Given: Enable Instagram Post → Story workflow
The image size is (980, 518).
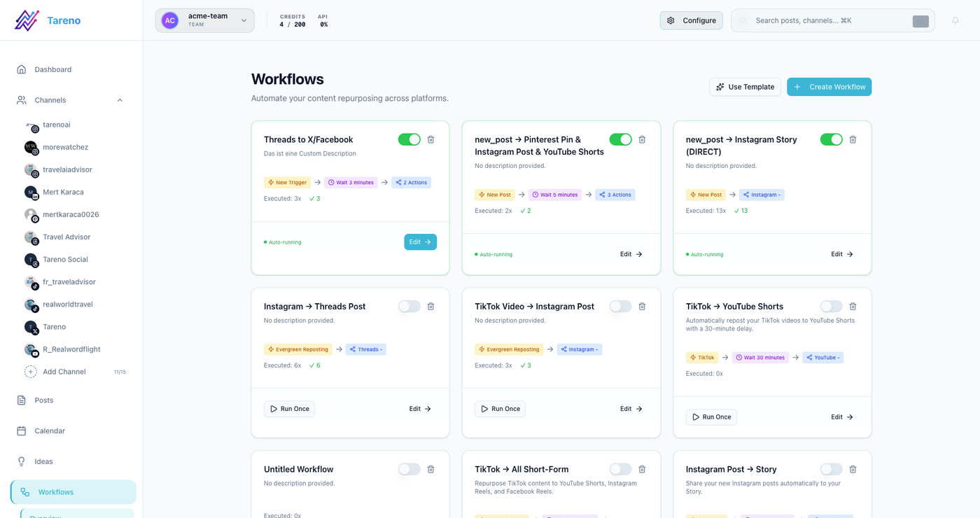Looking at the screenshot, I should [x=831, y=469].
